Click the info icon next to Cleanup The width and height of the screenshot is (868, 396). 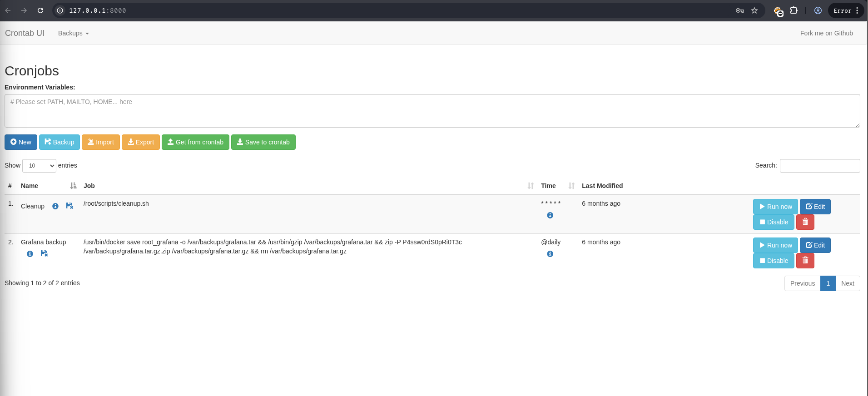pyautogui.click(x=55, y=206)
